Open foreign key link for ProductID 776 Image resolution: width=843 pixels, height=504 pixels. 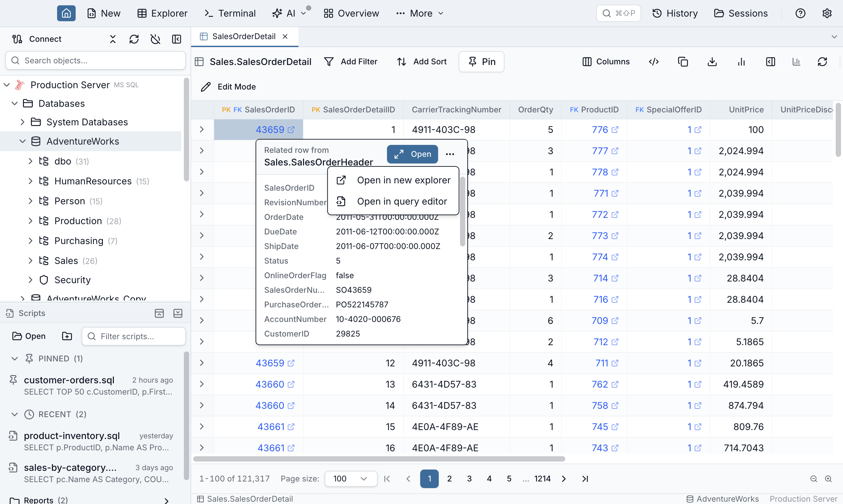coord(615,130)
